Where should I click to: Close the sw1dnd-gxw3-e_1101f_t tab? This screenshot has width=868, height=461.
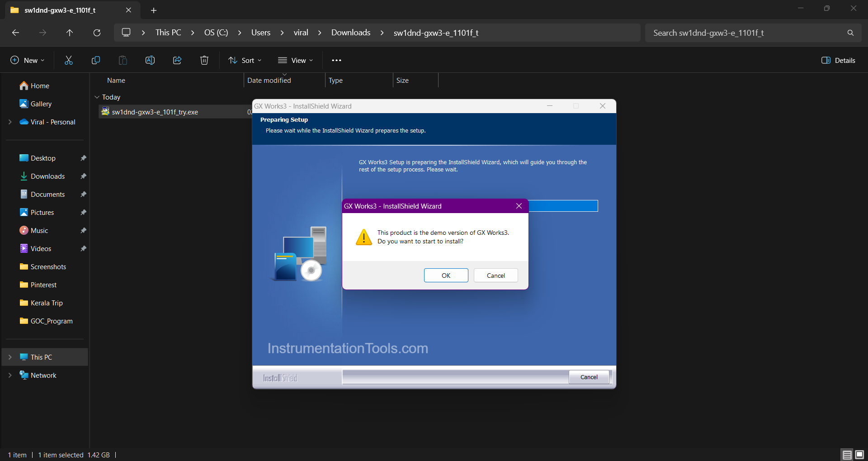128,10
